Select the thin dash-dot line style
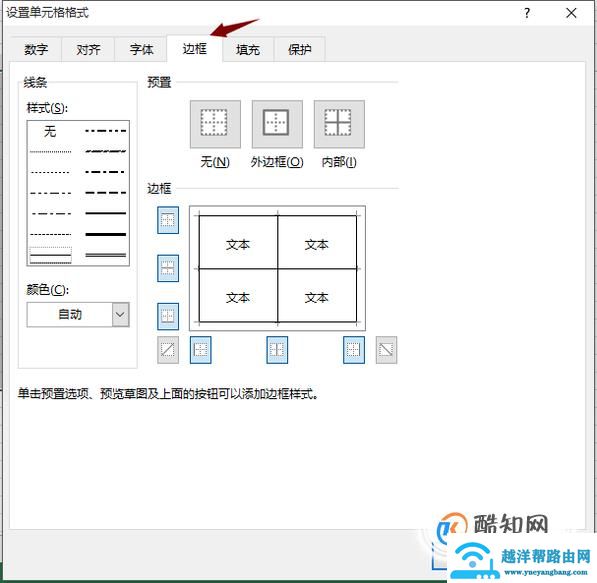Image resolution: width=597 pixels, height=583 pixels. point(50,214)
